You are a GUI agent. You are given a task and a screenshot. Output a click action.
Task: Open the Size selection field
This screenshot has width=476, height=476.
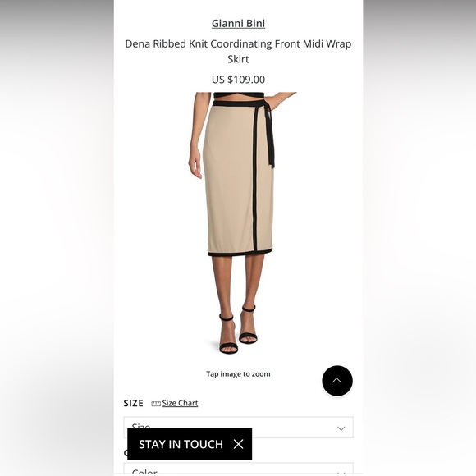[x=238, y=427]
